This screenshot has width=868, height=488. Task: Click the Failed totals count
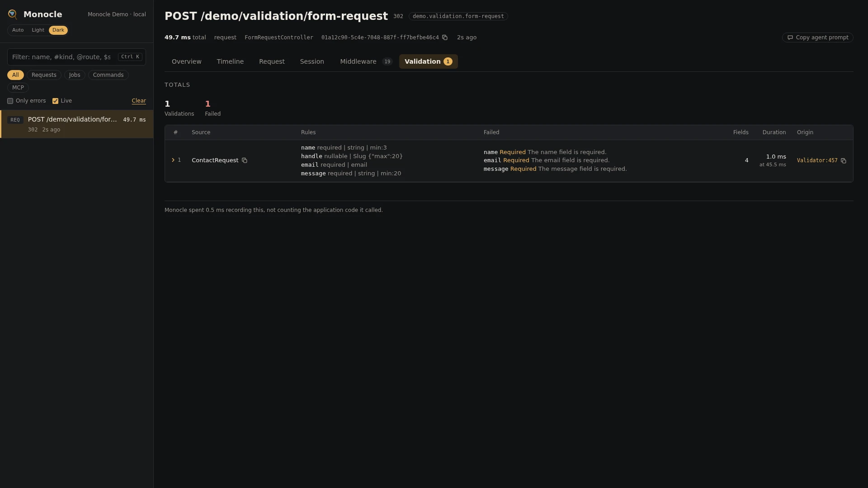tap(208, 104)
